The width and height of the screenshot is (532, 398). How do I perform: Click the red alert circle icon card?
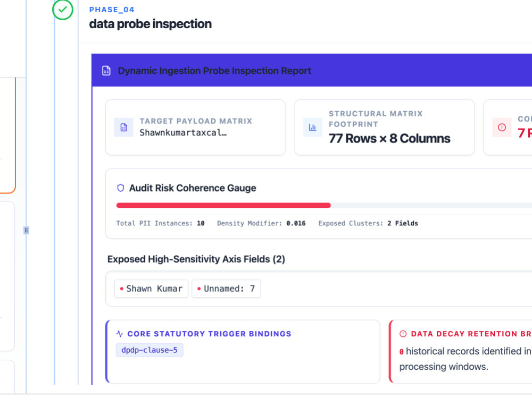(502, 128)
